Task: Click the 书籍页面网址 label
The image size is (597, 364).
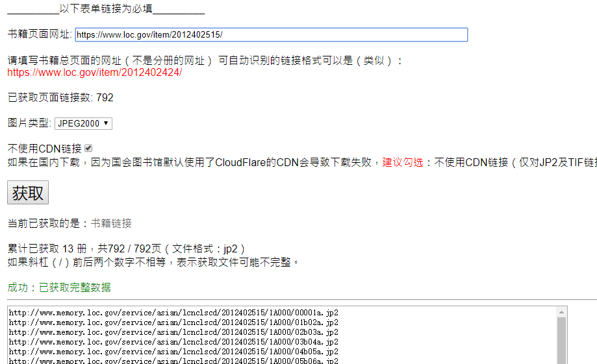Action: [x=40, y=35]
